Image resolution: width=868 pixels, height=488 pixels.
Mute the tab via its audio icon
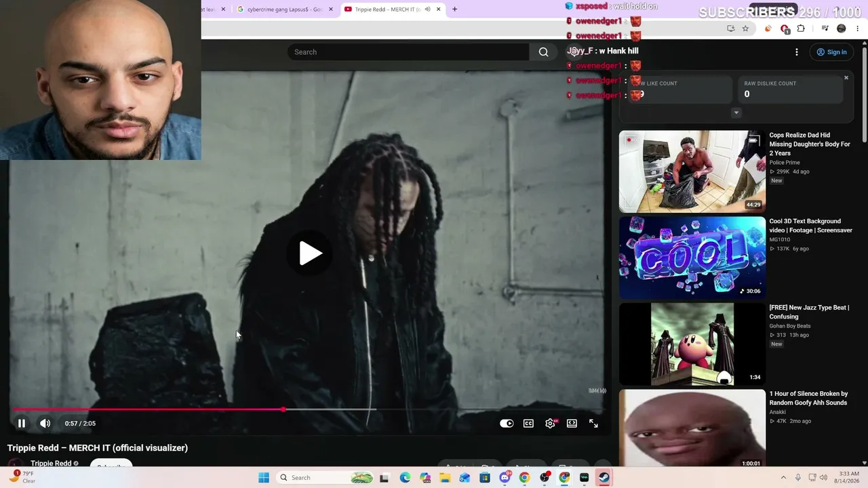427,9
